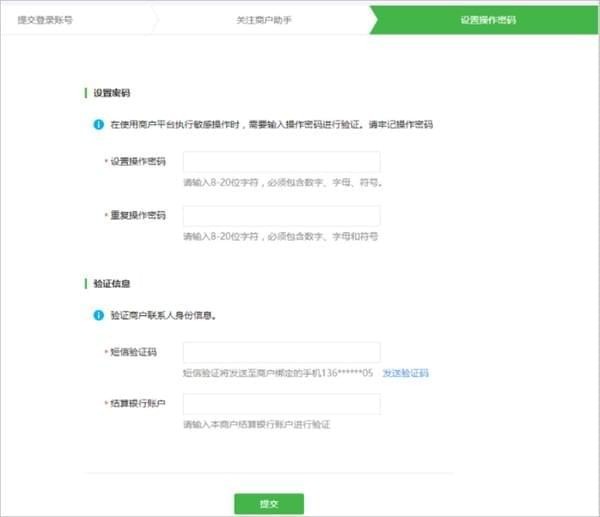Viewport: 600px width, 517px height.
Task: Go to the 提交登录账号 step
Action: (x=45, y=19)
